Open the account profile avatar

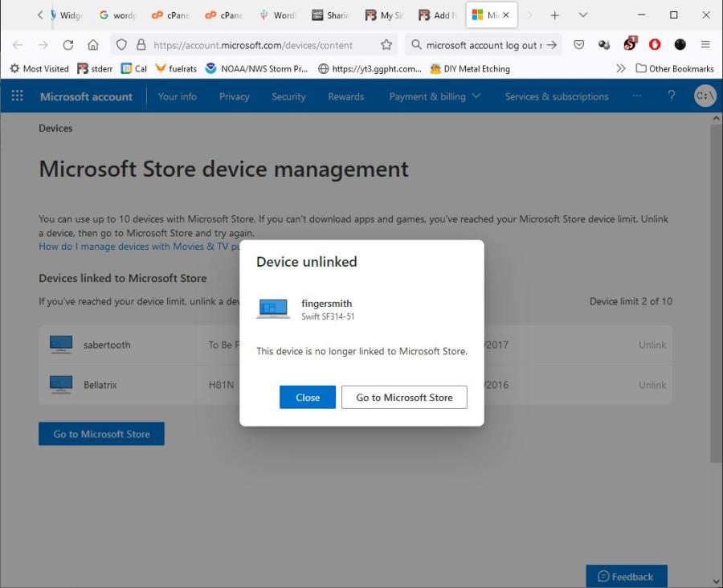(x=705, y=96)
